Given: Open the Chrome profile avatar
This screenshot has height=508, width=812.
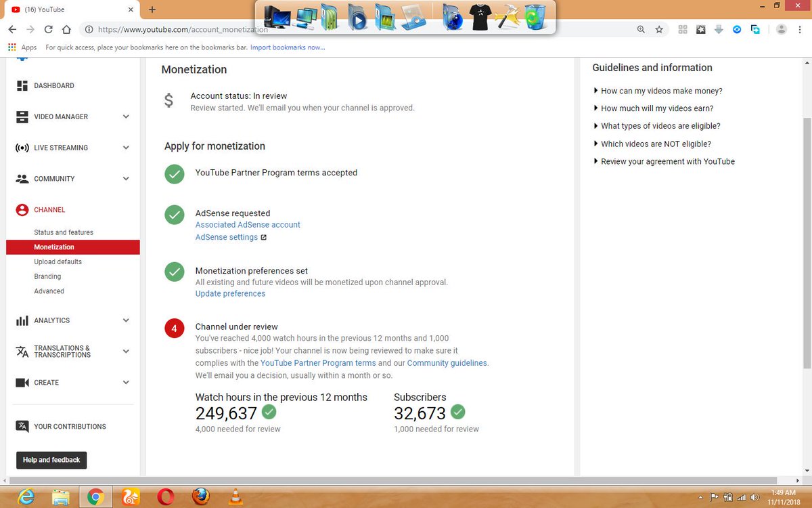Looking at the screenshot, I should coord(782,30).
